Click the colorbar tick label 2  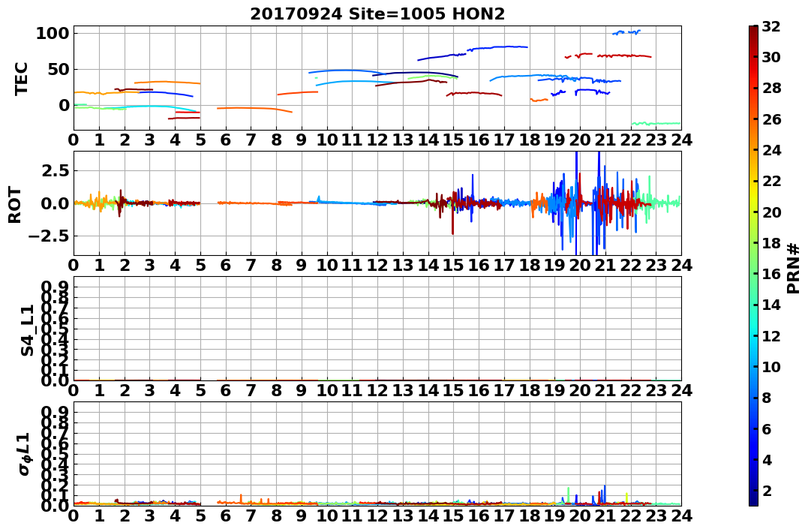coord(767,490)
